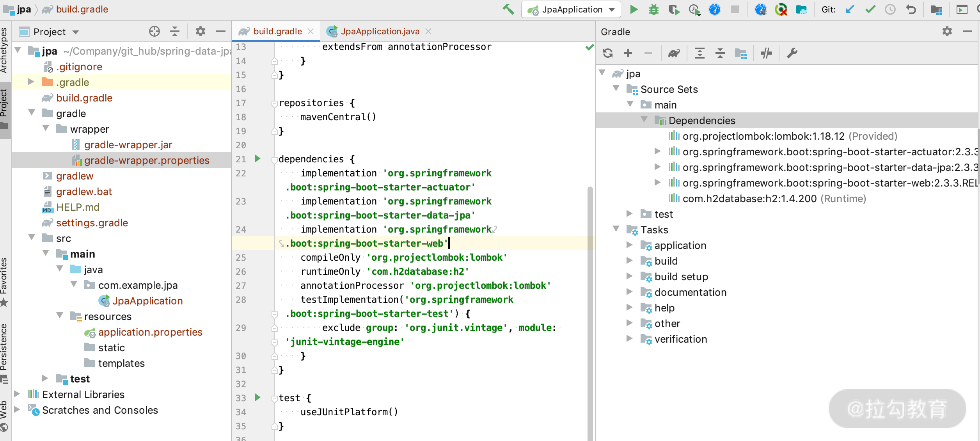980x441 pixels.
Task: Collapse the wrapper folder
Action: (46, 128)
